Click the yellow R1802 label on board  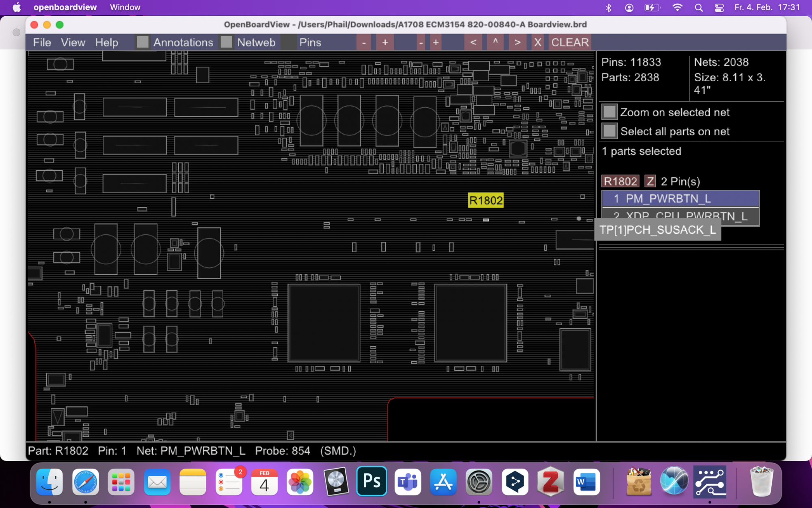click(x=486, y=200)
